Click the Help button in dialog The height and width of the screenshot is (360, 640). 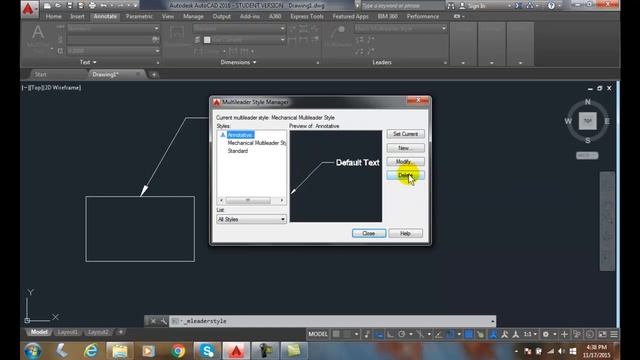coord(405,233)
